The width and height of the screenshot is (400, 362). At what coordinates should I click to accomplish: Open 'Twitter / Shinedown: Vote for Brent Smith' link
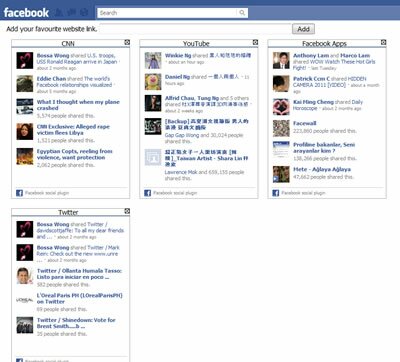tap(76, 323)
